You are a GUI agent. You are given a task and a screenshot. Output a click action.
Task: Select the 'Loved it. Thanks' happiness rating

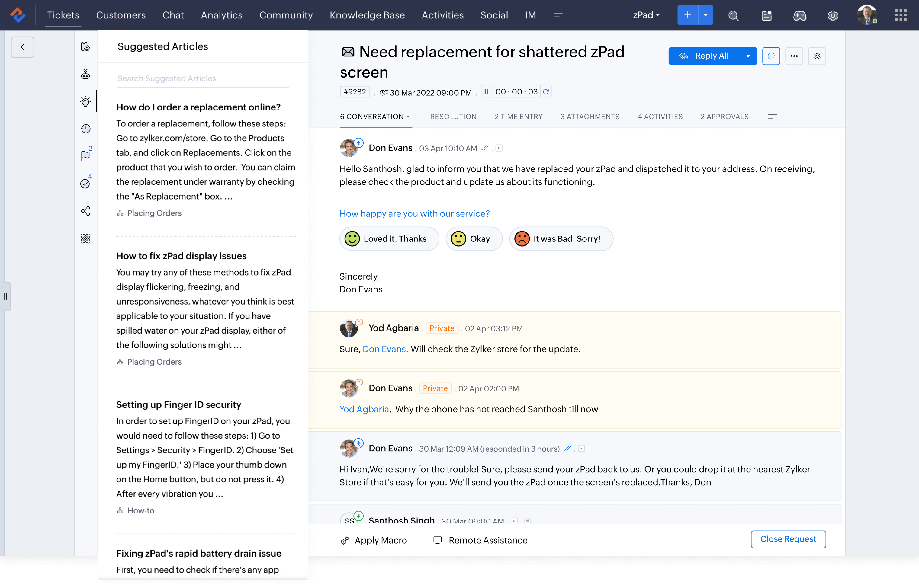[389, 239]
